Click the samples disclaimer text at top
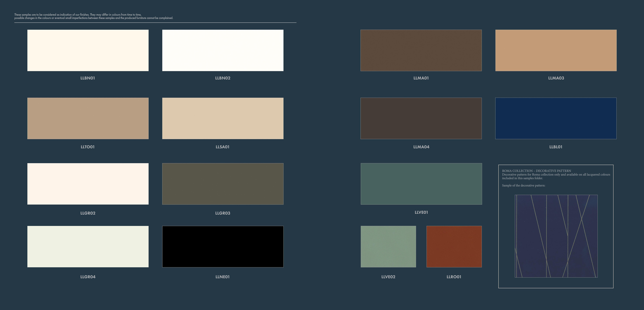The width and height of the screenshot is (644, 310). coord(94,16)
